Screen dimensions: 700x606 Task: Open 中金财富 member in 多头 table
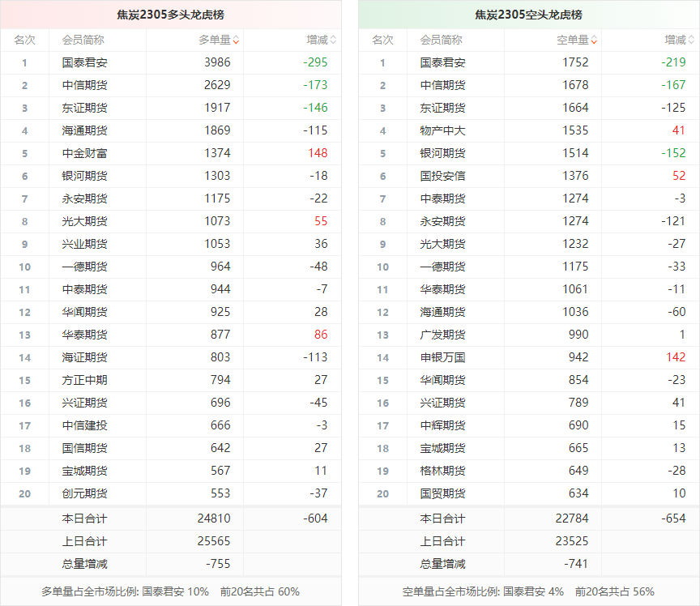(84, 153)
